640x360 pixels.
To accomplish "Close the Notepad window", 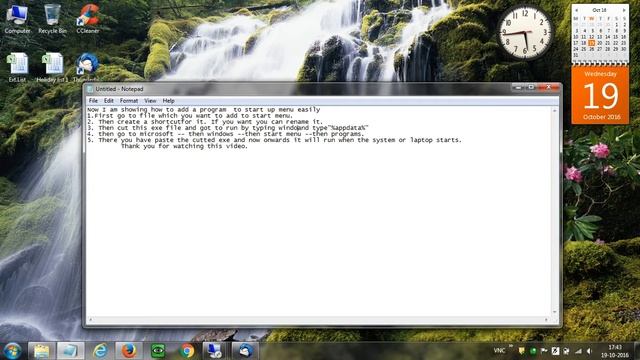I will 549,87.
